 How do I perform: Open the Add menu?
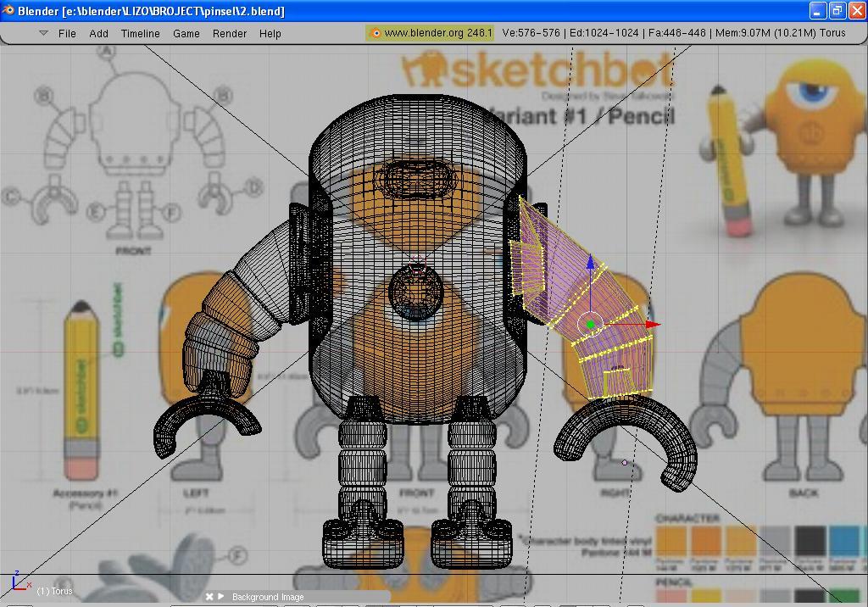(98, 33)
